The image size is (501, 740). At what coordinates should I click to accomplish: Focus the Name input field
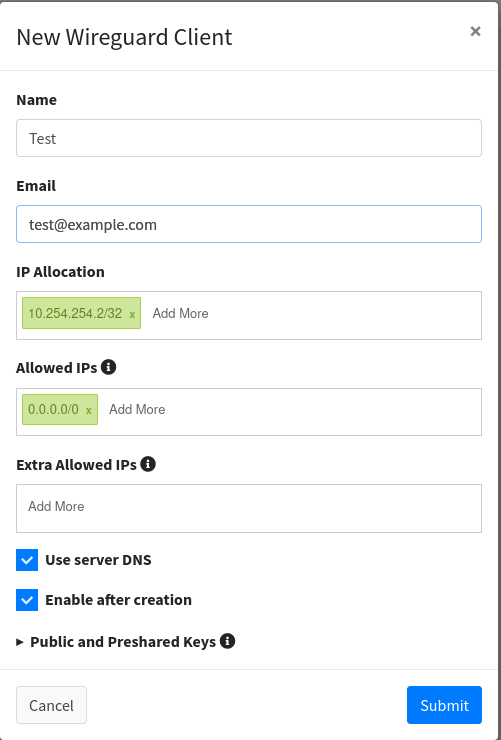point(249,138)
